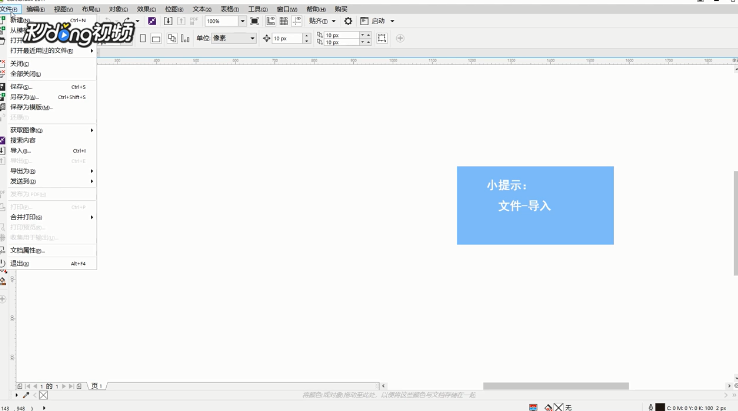
Task: Open the 文本 menu
Action: point(202,9)
